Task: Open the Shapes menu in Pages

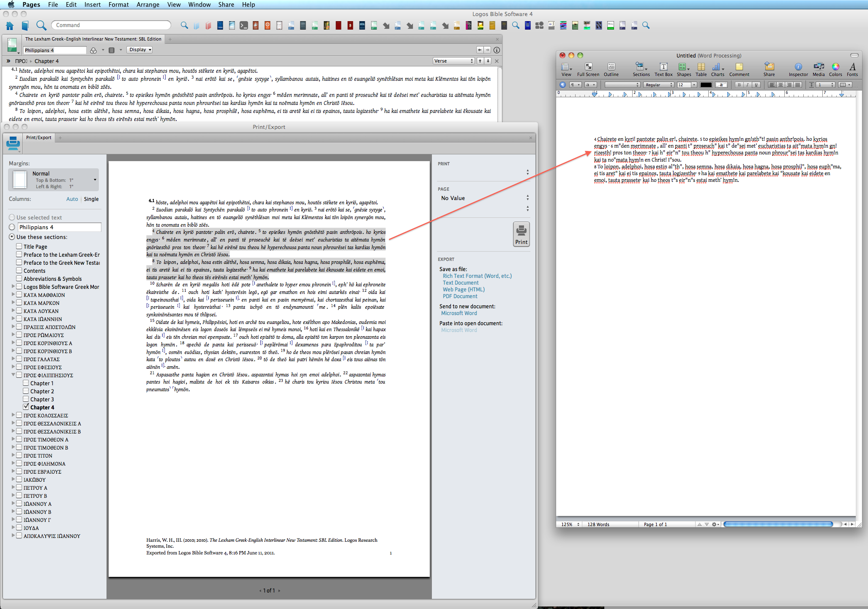Action: tap(684, 70)
